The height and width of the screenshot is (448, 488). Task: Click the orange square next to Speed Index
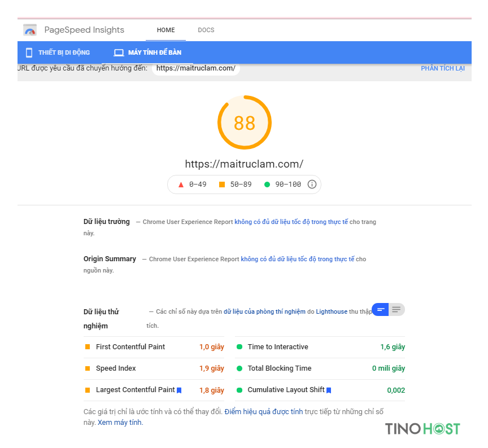[x=88, y=368]
